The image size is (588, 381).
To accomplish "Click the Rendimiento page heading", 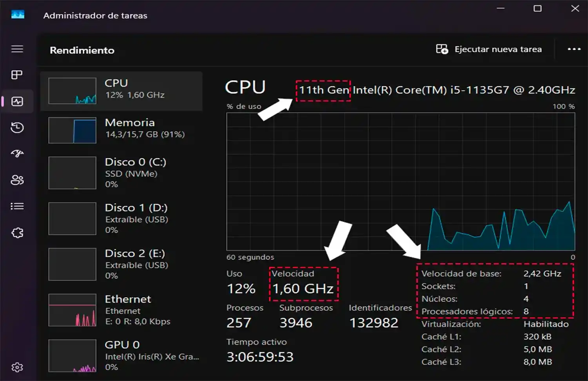I will [82, 50].
